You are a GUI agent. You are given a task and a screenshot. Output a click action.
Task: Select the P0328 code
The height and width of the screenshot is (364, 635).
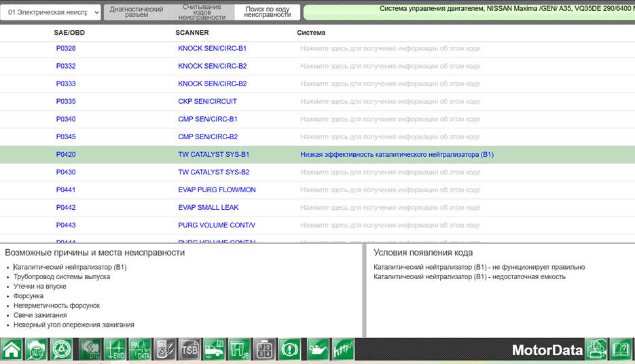tap(66, 48)
